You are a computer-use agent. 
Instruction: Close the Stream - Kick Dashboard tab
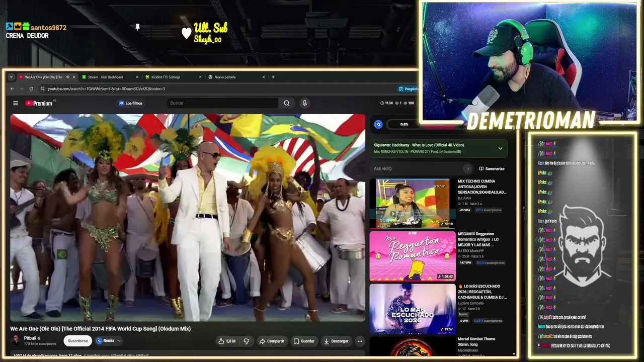(137, 77)
